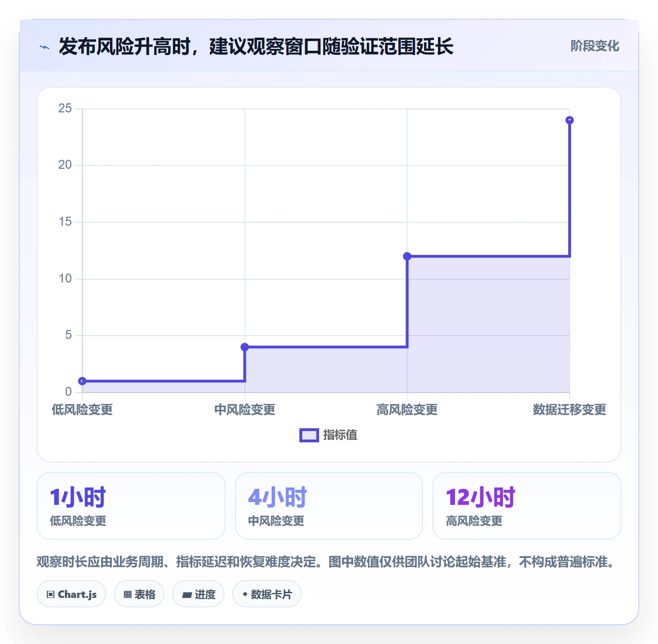Viewport: 658px width, 644px height.
Task: Click the lightning icon beside the title
Action: point(45,47)
